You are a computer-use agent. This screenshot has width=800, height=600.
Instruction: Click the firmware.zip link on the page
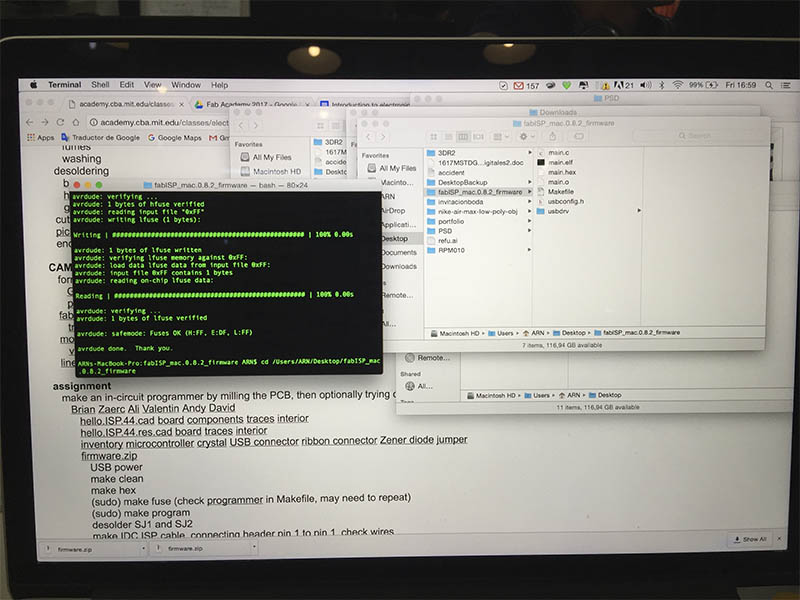coord(109,455)
